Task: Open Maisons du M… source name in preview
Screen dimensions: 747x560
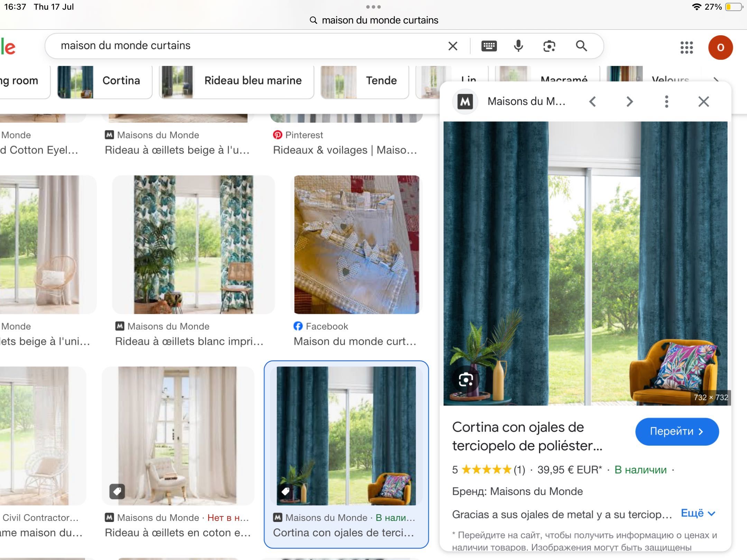Action: click(526, 102)
